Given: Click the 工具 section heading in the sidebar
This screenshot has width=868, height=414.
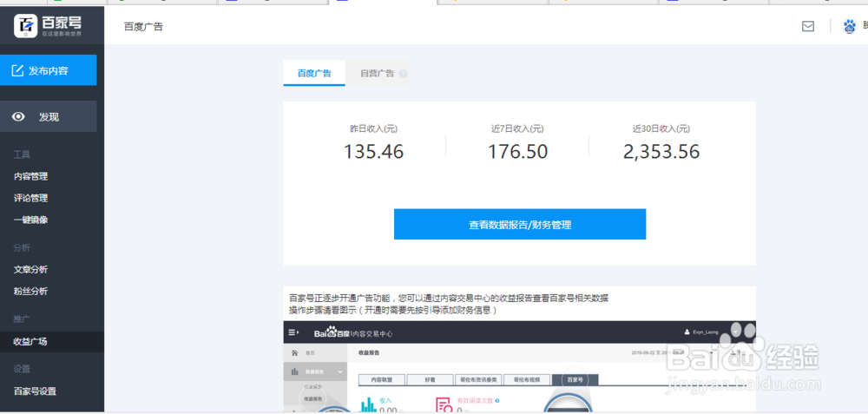Looking at the screenshot, I should coord(22,154).
